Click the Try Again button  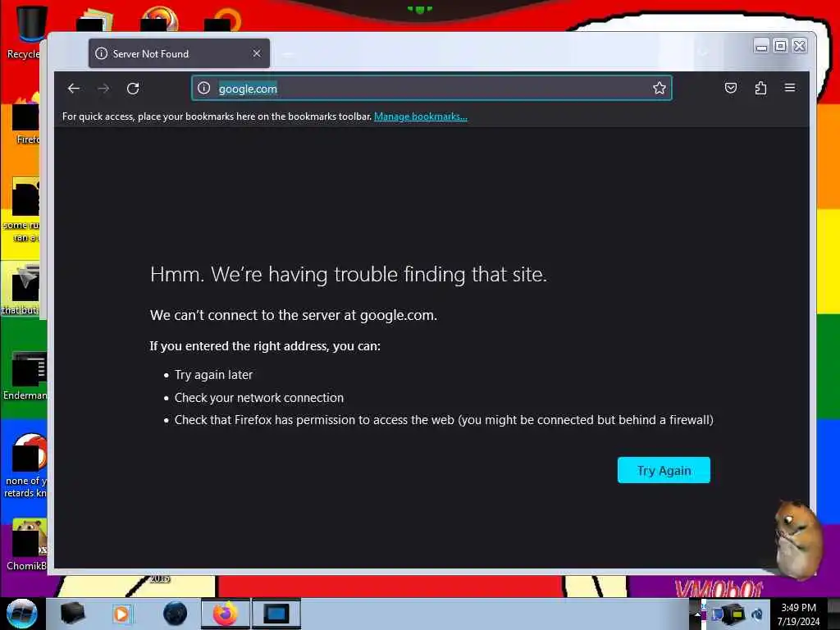click(x=664, y=470)
